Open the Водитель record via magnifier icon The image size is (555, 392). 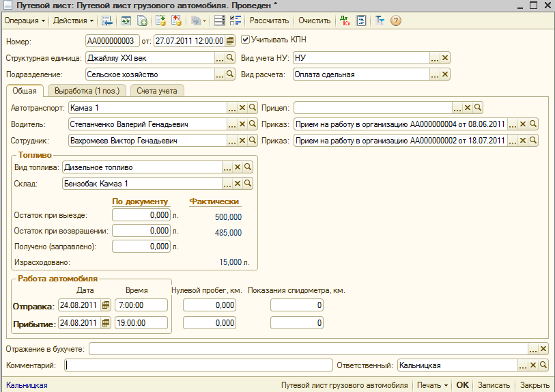[x=251, y=124]
